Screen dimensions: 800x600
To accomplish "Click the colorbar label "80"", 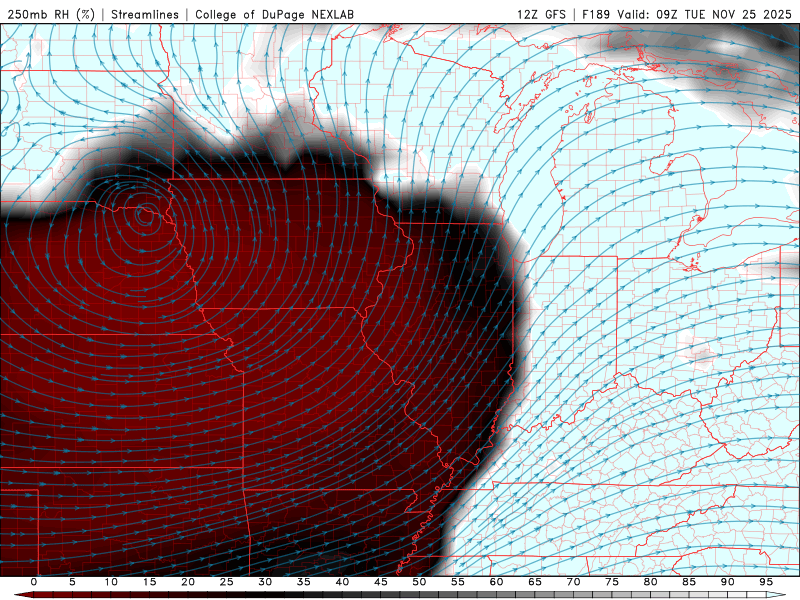I will (x=650, y=582).
